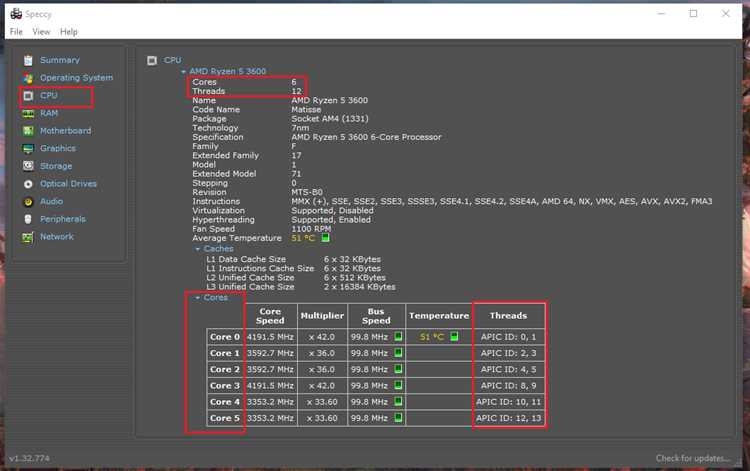Open the File menu
The width and height of the screenshot is (750, 471).
pos(16,32)
